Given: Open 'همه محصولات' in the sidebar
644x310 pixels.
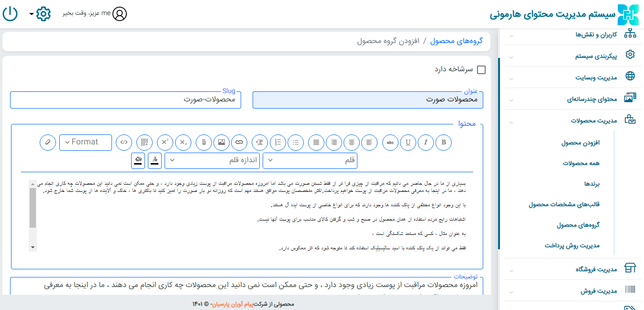Looking at the screenshot, I should pos(581,163).
